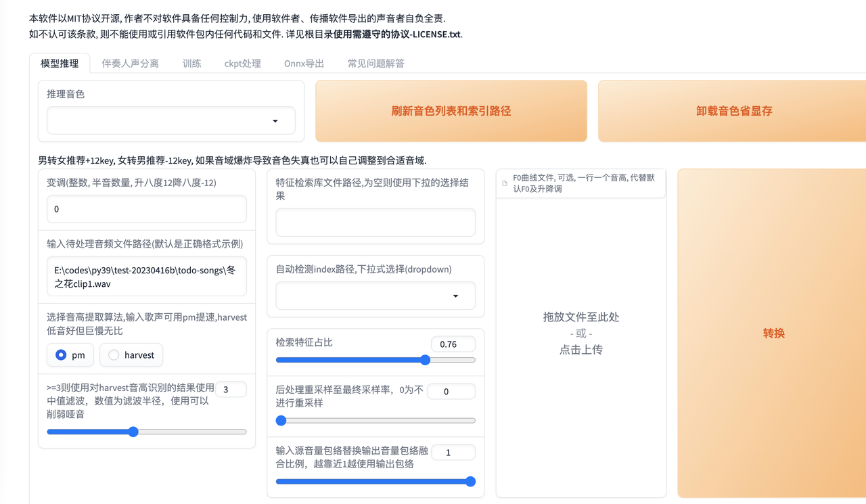Switch to the ckpt处理 tab
Image resolution: width=866 pixels, height=504 pixels.
pyautogui.click(x=242, y=63)
